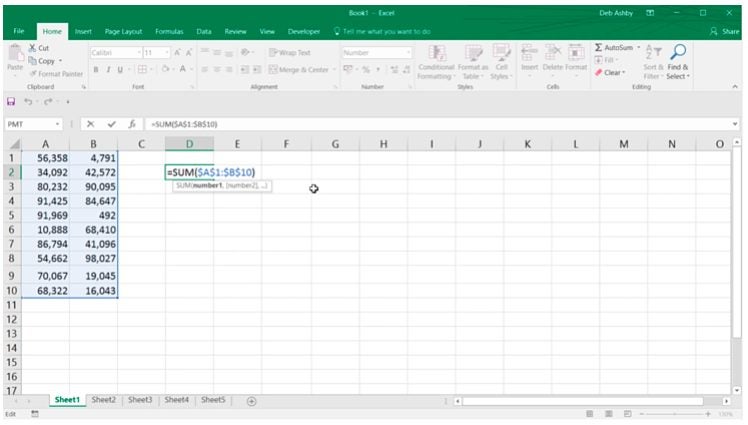Click the Insert cells icon
Image resolution: width=748 pixels, height=425 pixels.
[x=529, y=52]
